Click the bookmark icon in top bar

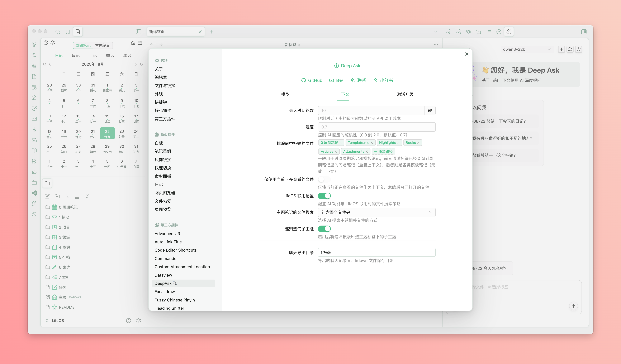pos(67,32)
